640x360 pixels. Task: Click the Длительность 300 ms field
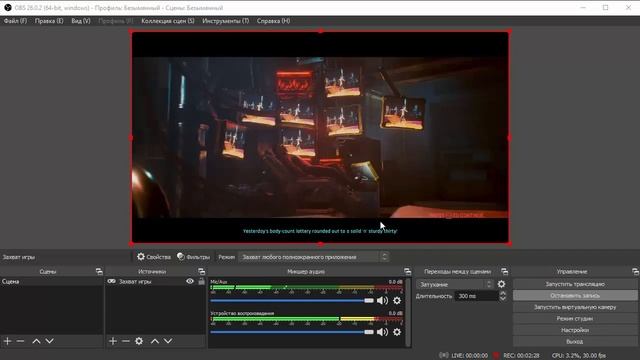coord(476,296)
